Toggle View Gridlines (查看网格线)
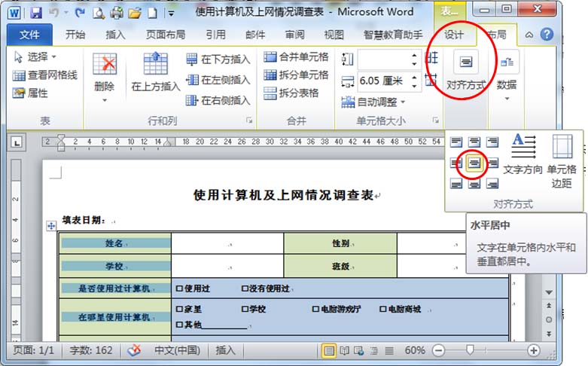 point(45,75)
